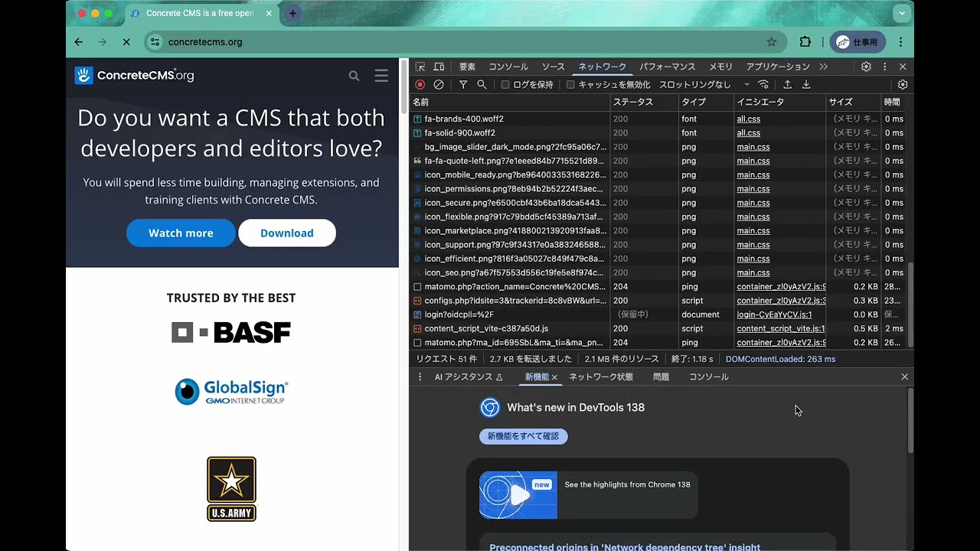Image resolution: width=980 pixels, height=551 pixels.
Task: Toggle the device toolbar icon
Action: 439,67
